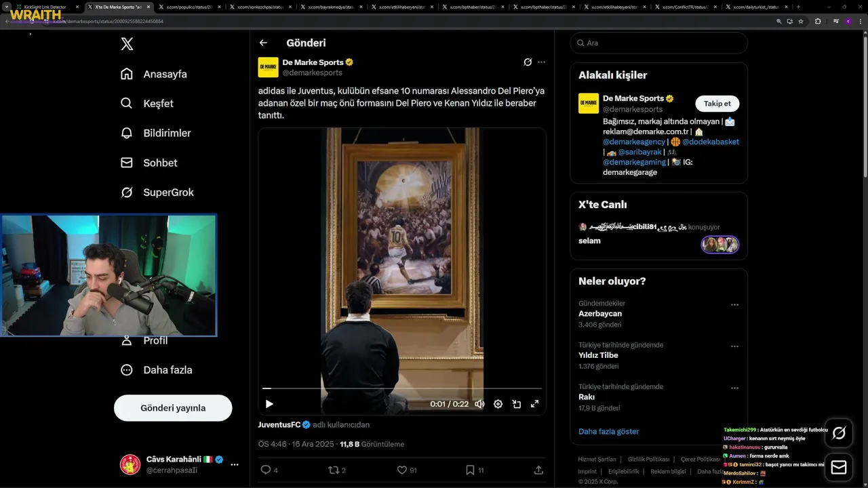Viewport: 868px width, 488px height.
Task: Click Takip et to follow De Marke Sports
Action: point(717,104)
